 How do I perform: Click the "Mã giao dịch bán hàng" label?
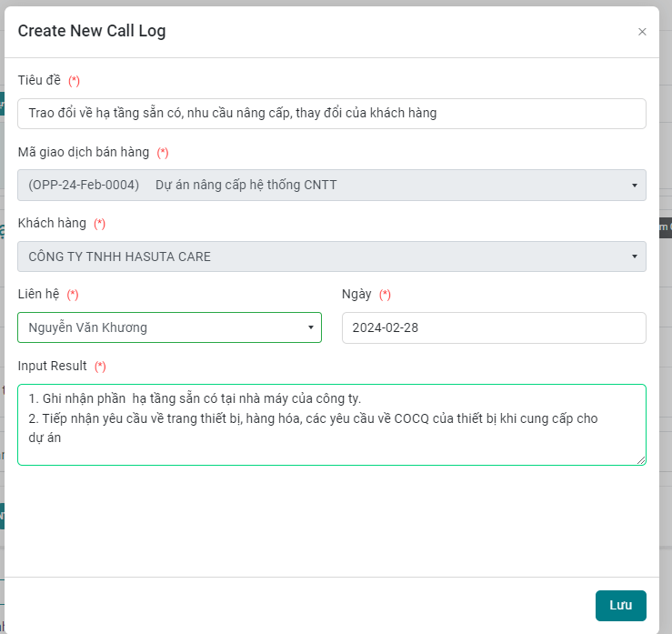pos(84,152)
